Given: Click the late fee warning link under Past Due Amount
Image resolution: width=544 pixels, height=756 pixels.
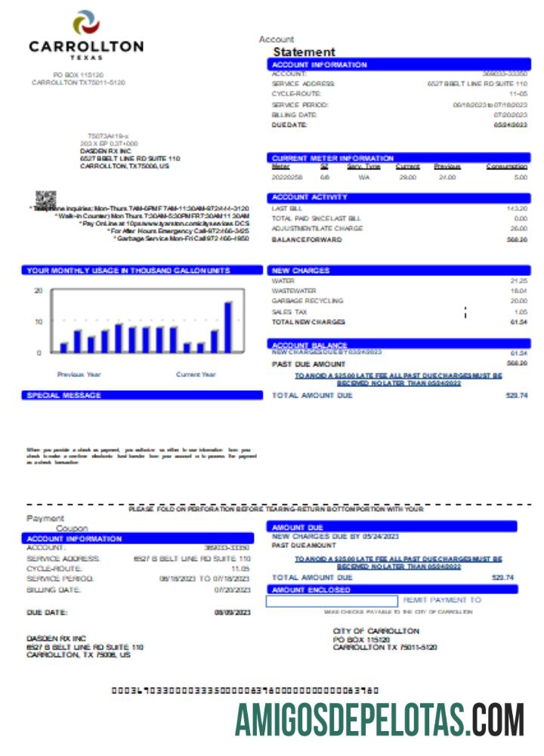Looking at the screenshot, I should click(398, 379).
